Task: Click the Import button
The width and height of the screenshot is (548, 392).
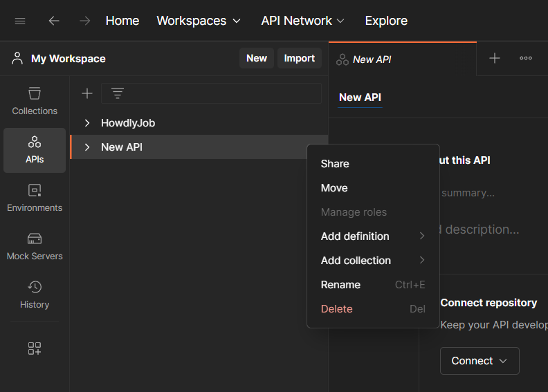Action: 299,58
